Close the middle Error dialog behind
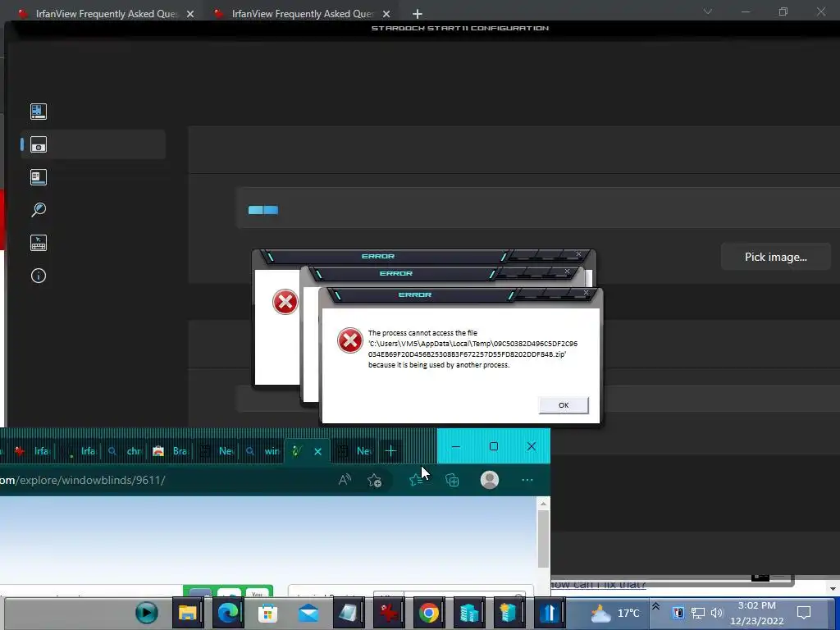This screenshot has width=840, height=630. tap(568, 271)
